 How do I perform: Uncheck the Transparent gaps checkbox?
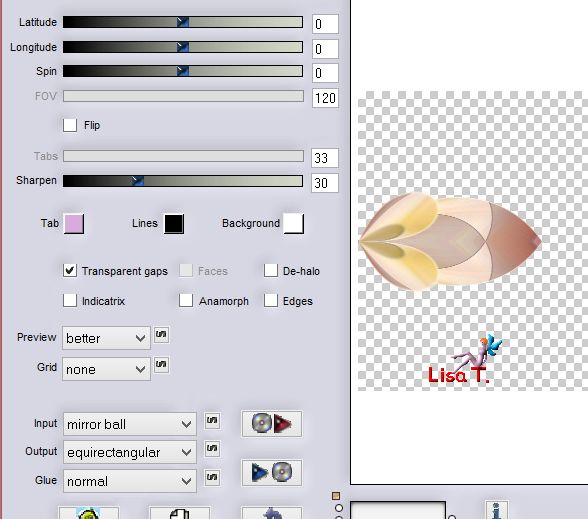tap(70, 270)
